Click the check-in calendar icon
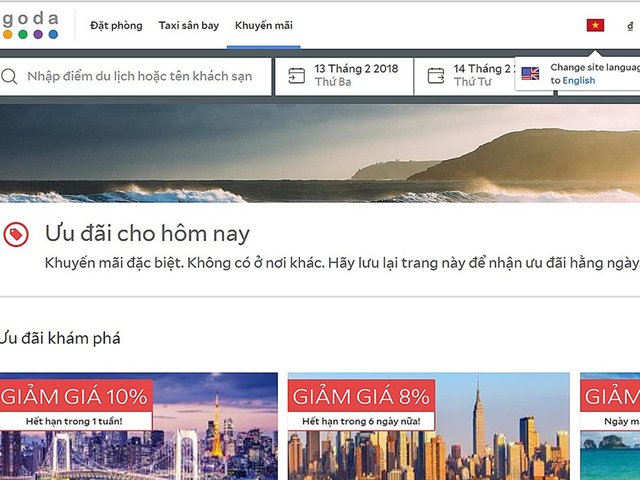Screen dimensions: 640x480 click(297, 76)
